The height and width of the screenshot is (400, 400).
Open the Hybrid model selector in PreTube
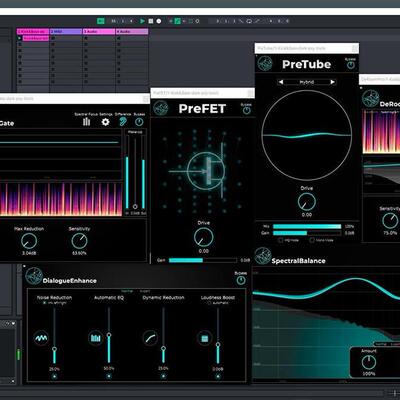point(307,82)
